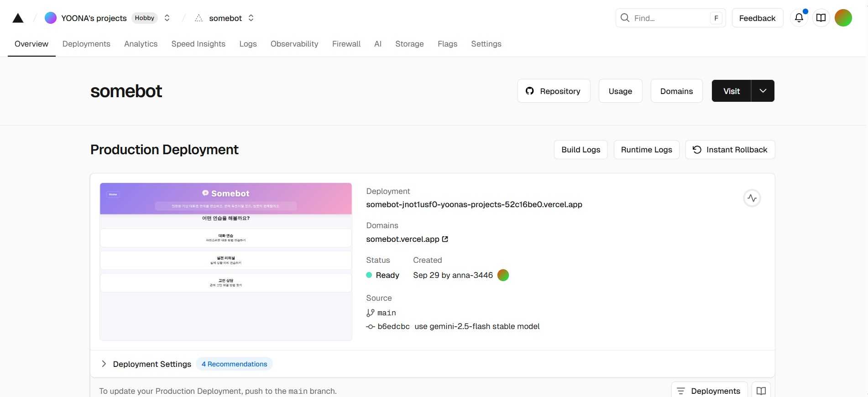This screenshot has height=397, width=868.
Task: Click the 4 Recommendations badge
Action: pyautogui.click(x=234, y=364)
